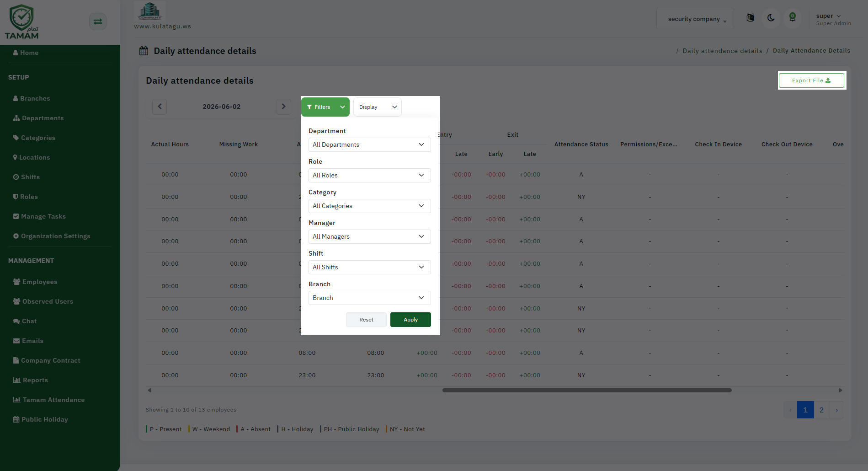Toggle the sidebar collapse arrows icon
This screenshot has width=868, height=471.
(x=98, y=21)
